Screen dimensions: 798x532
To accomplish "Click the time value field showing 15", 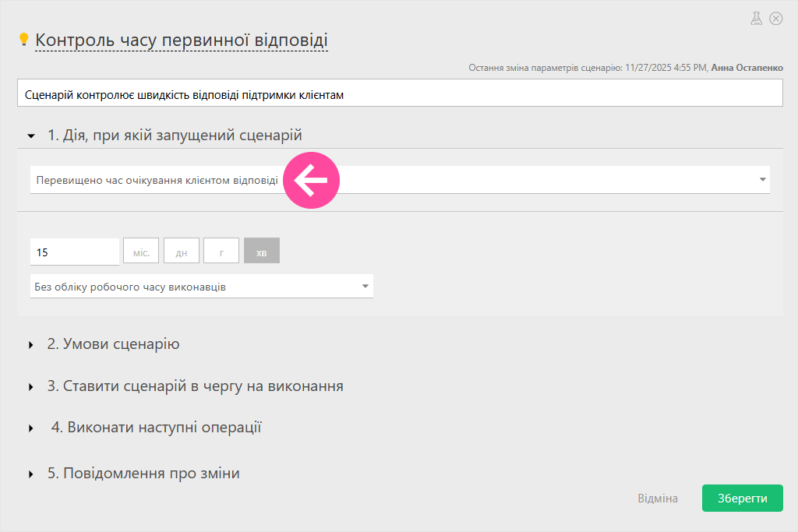I will tap(74, 252).
